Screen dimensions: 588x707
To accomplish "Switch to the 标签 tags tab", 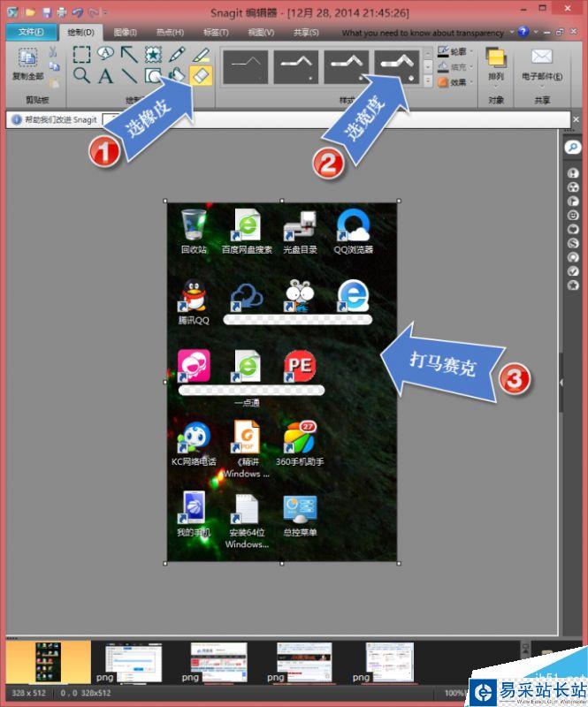I will 216,33.
